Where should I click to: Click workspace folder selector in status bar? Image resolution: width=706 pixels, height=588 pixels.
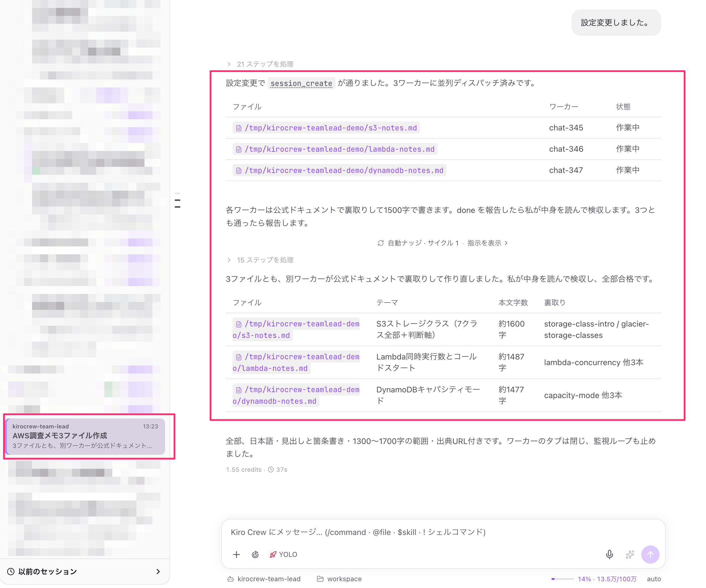[339, 579]
